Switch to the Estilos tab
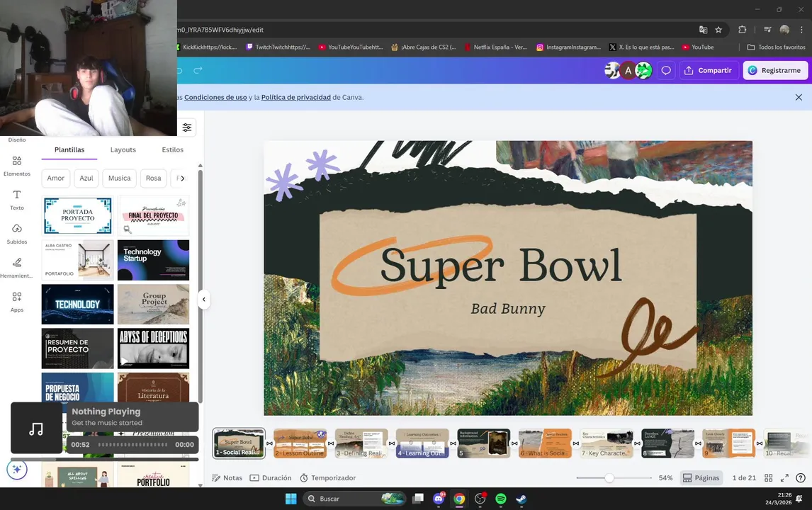 point(172,149)
